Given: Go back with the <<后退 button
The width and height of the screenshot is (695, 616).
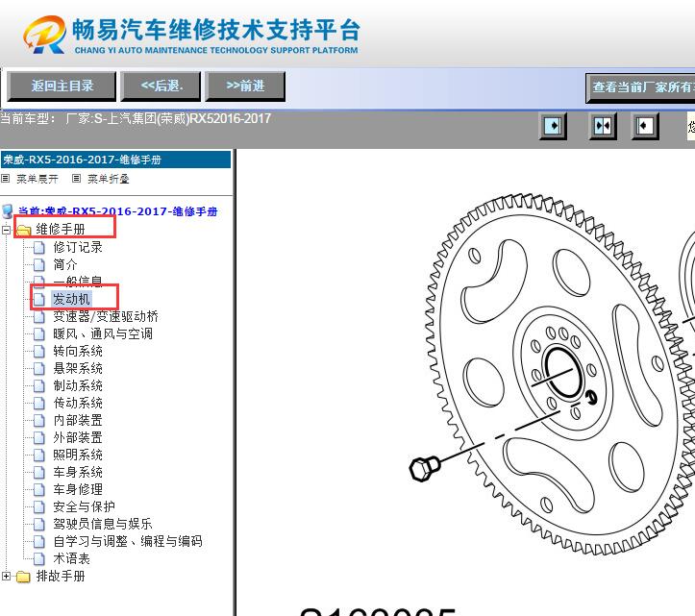Looking at the screenshot, I should click(161, 86).
